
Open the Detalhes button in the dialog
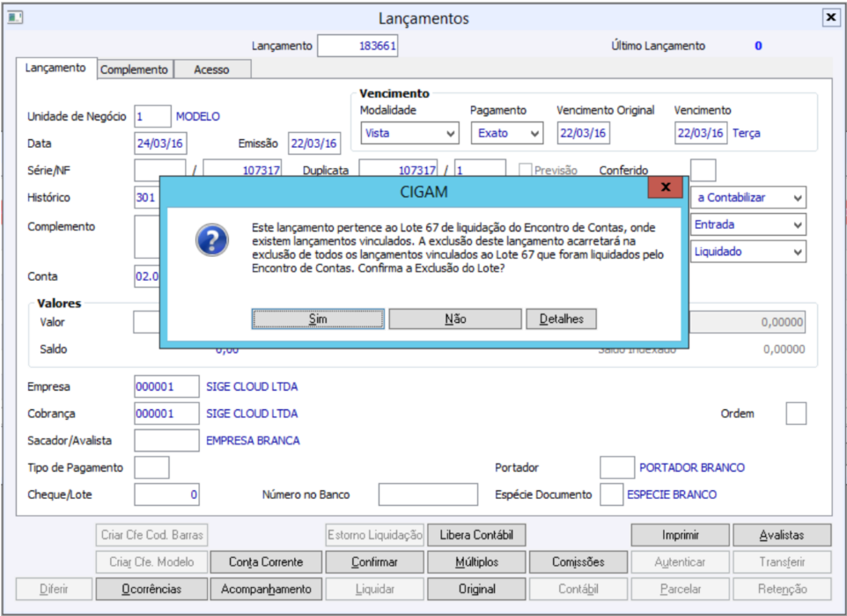(x=561, y=319)
